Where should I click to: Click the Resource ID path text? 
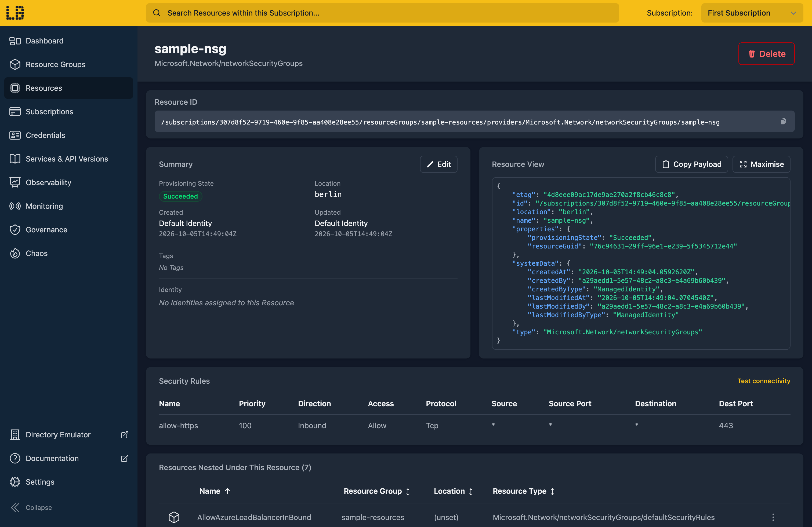click(440, 122)
